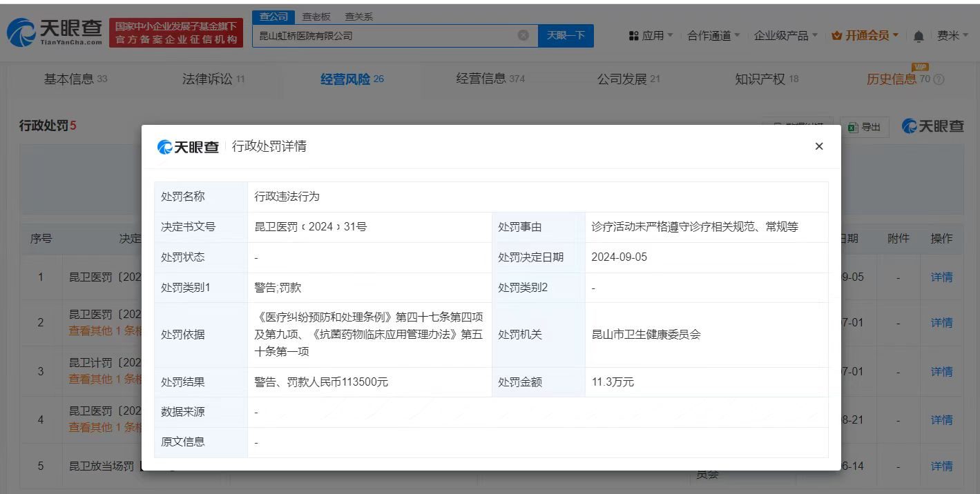Click the help question mark beside 历史信息
Screen dimensions: 980x494
(x=939, y=78)
